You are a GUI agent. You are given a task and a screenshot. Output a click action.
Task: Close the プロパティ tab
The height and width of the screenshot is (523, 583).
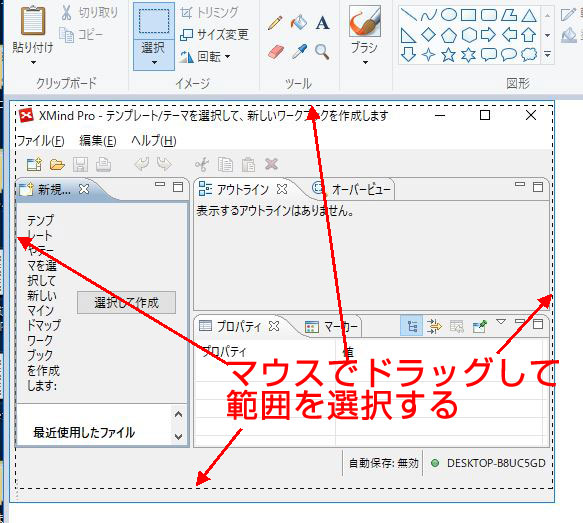pyautogui.click(x=274, y=326)
